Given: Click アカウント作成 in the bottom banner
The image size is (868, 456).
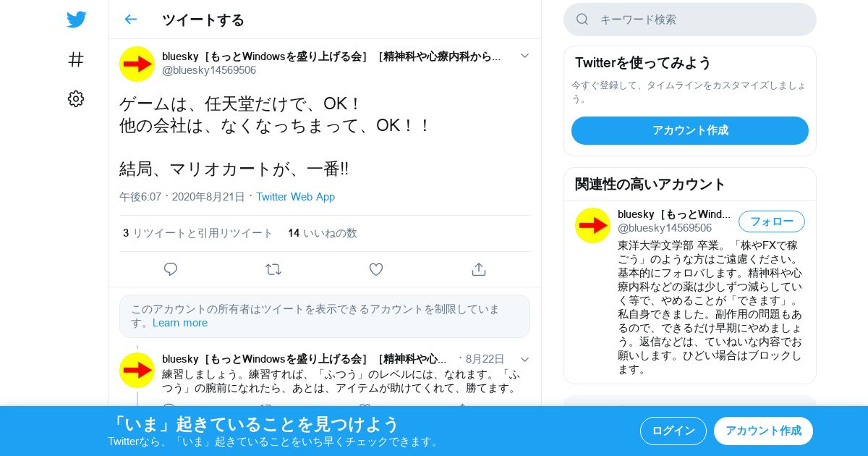Looking at the screenshot, I should (763, 431).
